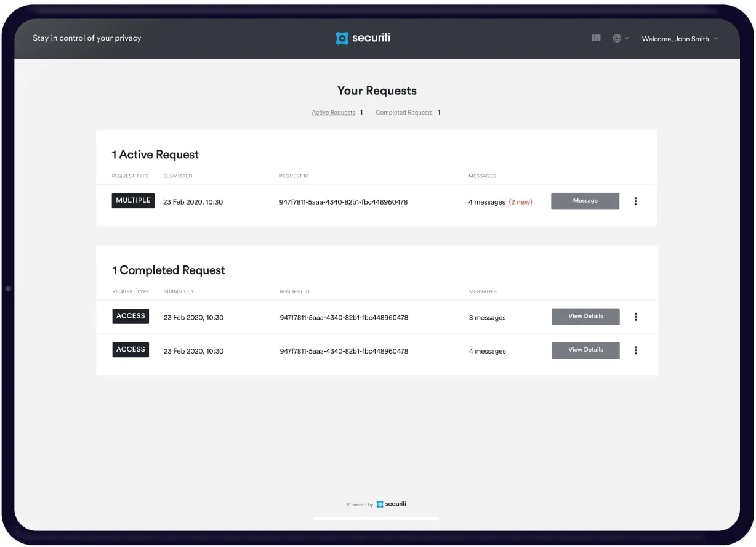Select the active request's ID text
756x547 pixels.
(x=343, y=202)
